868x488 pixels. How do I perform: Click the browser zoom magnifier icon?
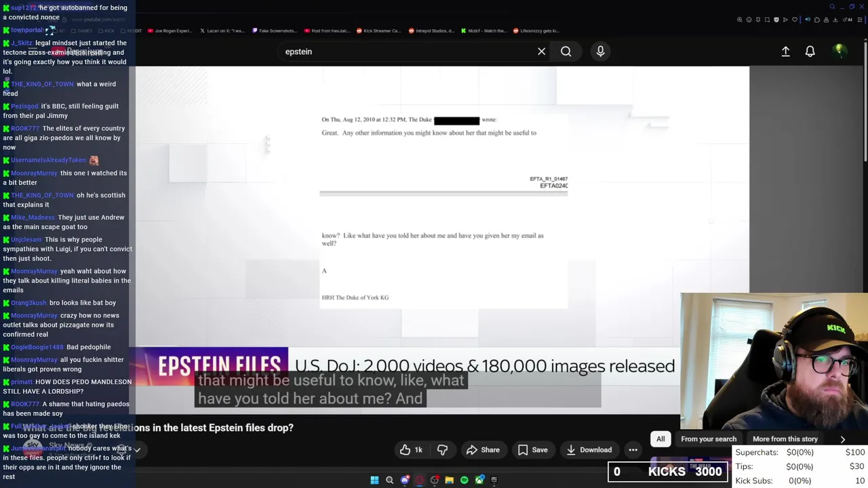point(740,20)
